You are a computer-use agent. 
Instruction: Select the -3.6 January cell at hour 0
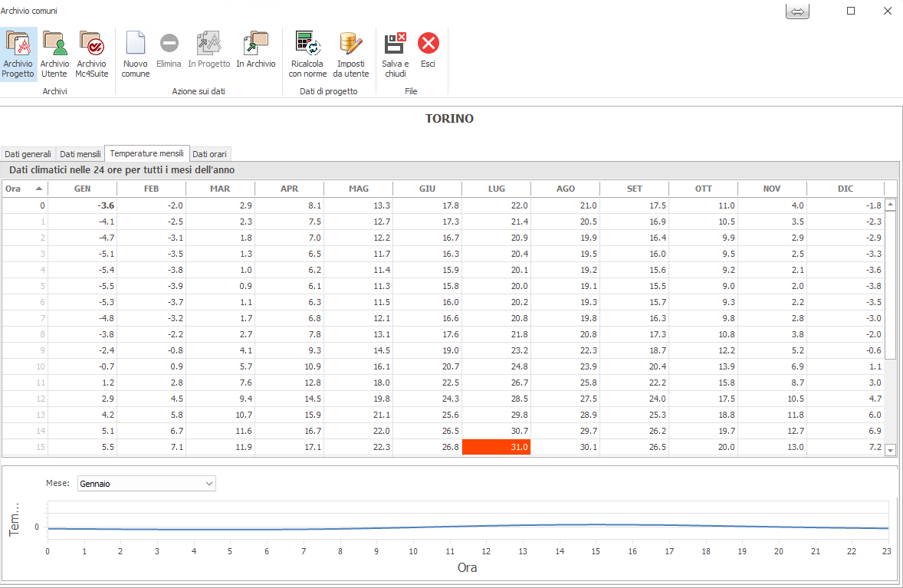82,205
